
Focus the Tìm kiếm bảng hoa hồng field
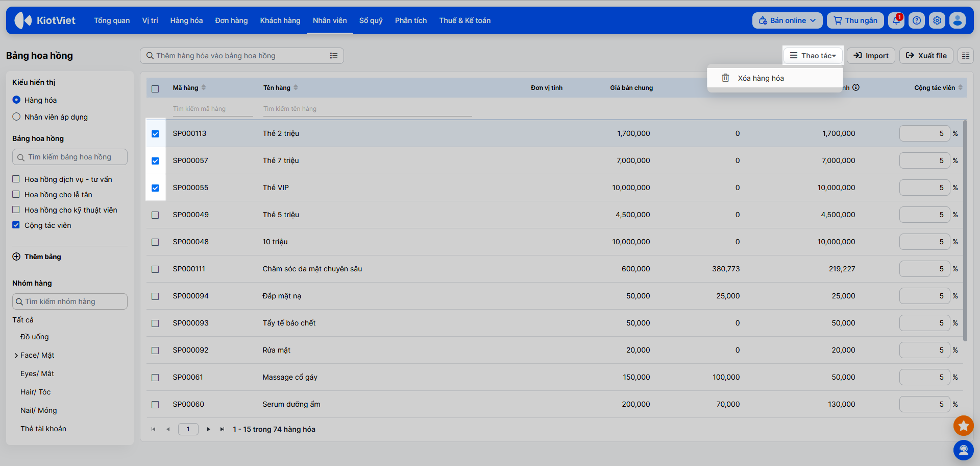[70, 157]
